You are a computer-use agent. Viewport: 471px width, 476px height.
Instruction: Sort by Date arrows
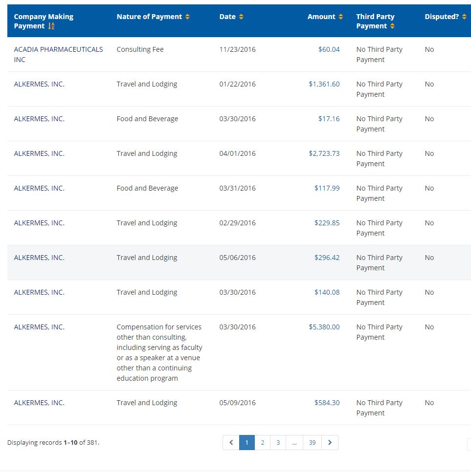point(241,17)
